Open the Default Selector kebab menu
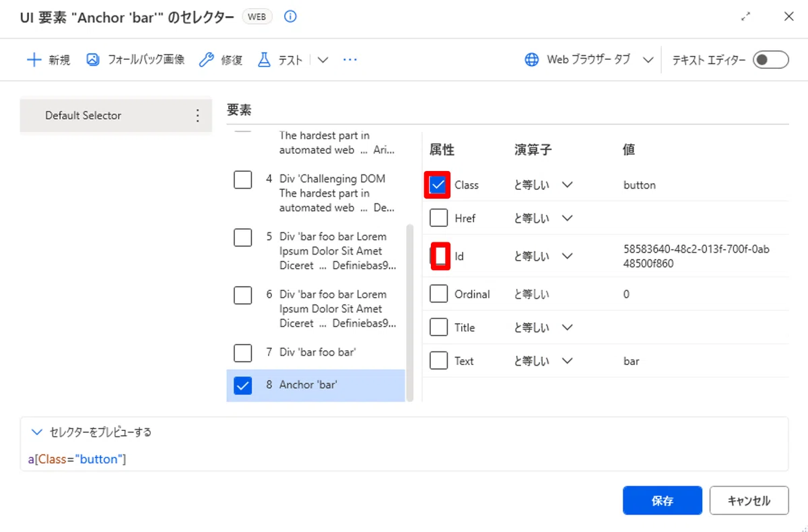 (x=197, y=116)
